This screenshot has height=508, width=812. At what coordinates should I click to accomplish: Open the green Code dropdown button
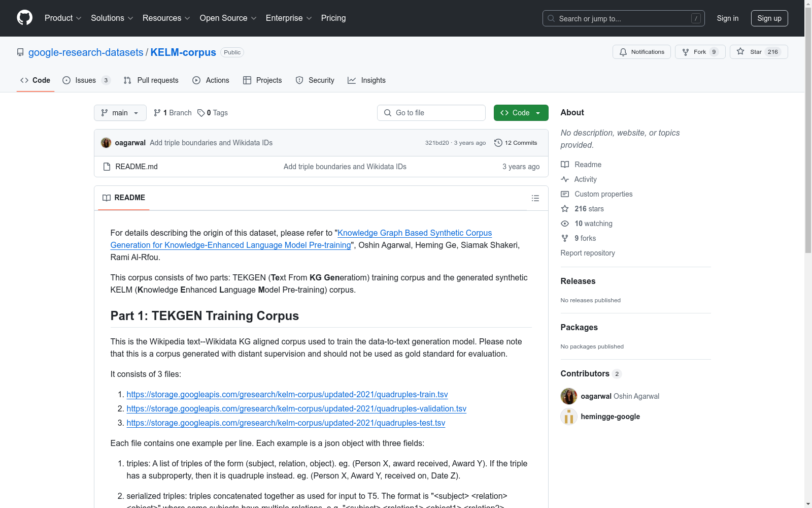521,113
